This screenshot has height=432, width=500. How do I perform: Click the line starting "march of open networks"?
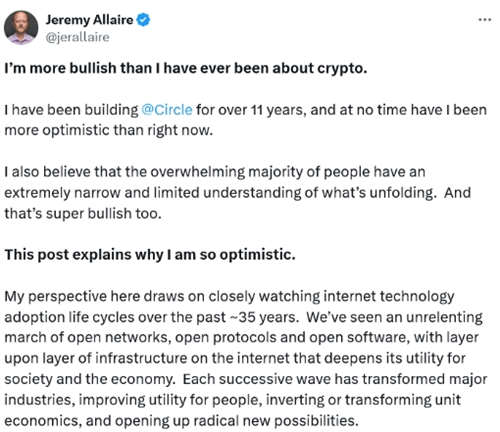(241, 338)
